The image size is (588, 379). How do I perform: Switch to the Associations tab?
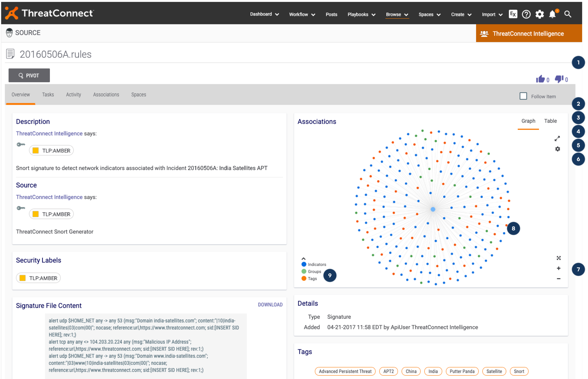106,95
